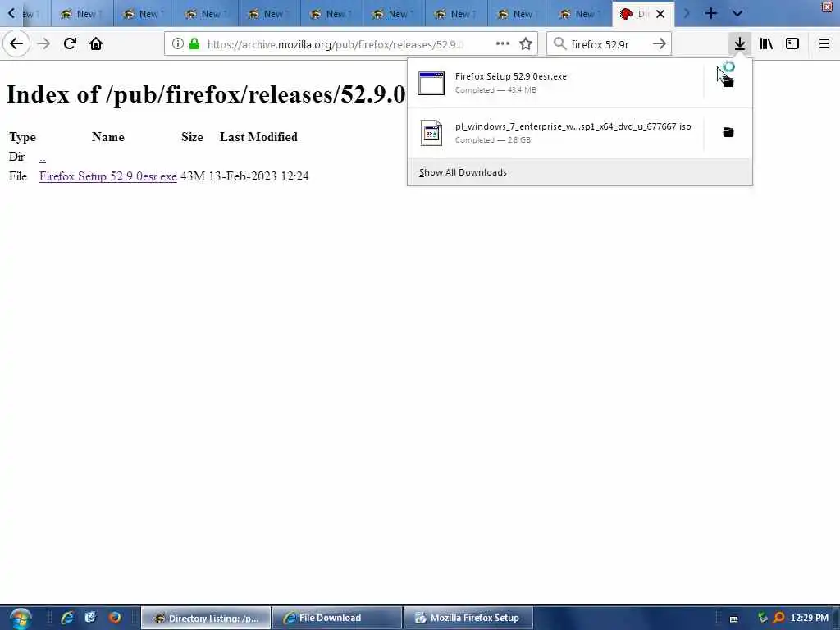Open page actions three-dots menu
The width and height of the screenshot is (840, 630).
[x=503, y=44]
